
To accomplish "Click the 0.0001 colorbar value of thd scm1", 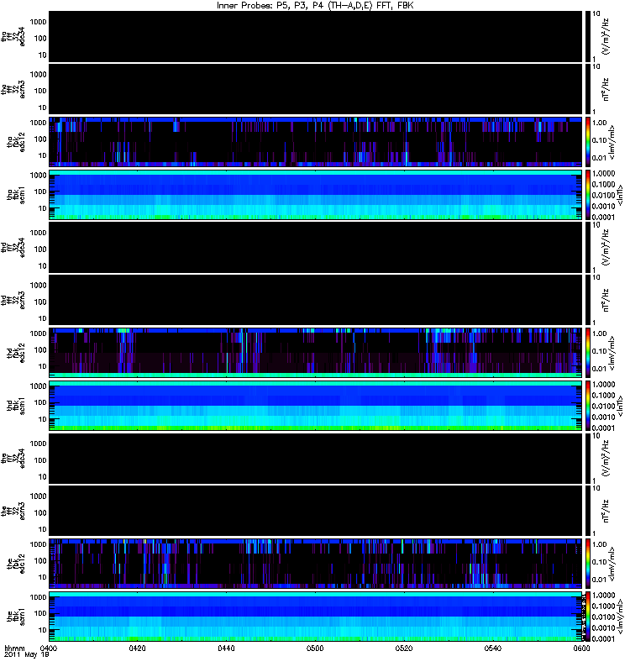I will click(603, 428).
